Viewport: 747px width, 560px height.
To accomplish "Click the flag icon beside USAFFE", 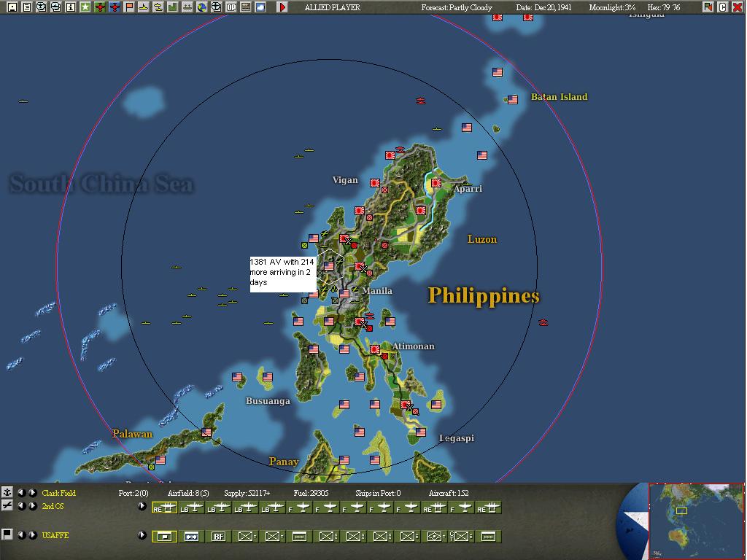I will point(7,534).
